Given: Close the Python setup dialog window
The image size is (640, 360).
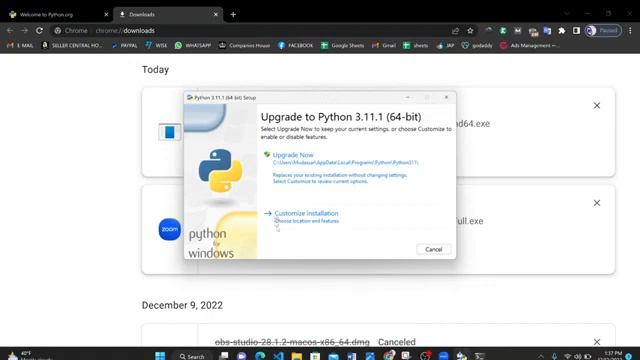Looking at the screenshot, I should coord(446,98).
